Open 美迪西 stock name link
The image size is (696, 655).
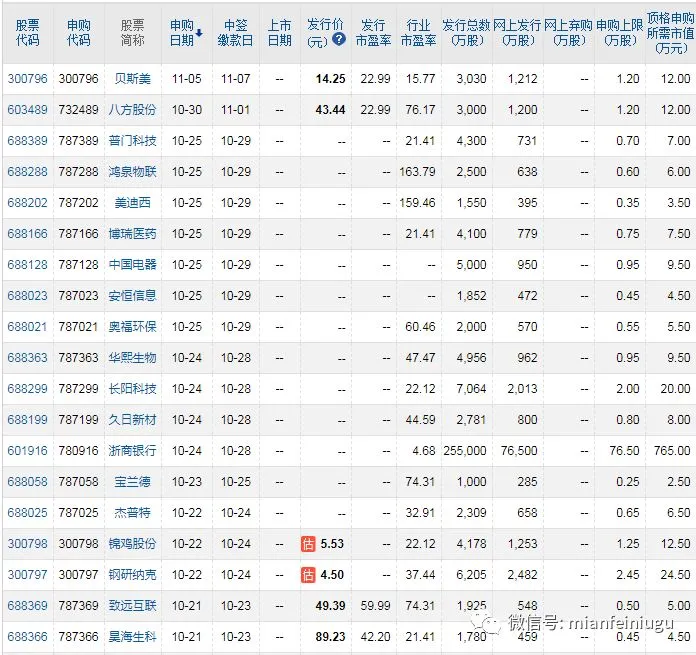click(x=132, y=203)
